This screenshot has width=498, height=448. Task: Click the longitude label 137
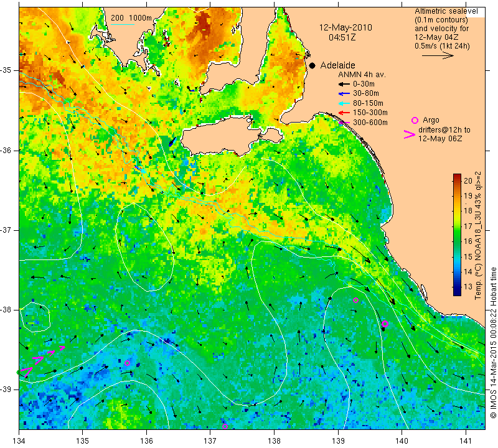210,441
